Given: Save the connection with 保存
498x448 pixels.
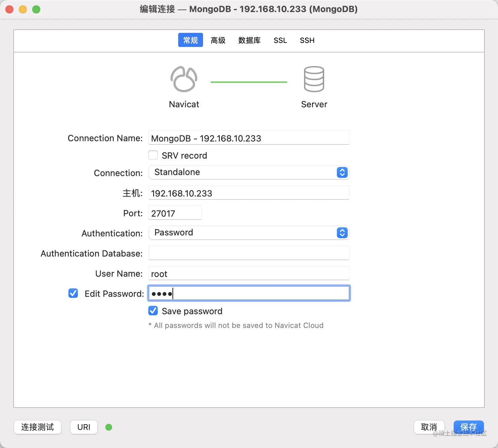Looking at the screenshot, I should [468, 427].
